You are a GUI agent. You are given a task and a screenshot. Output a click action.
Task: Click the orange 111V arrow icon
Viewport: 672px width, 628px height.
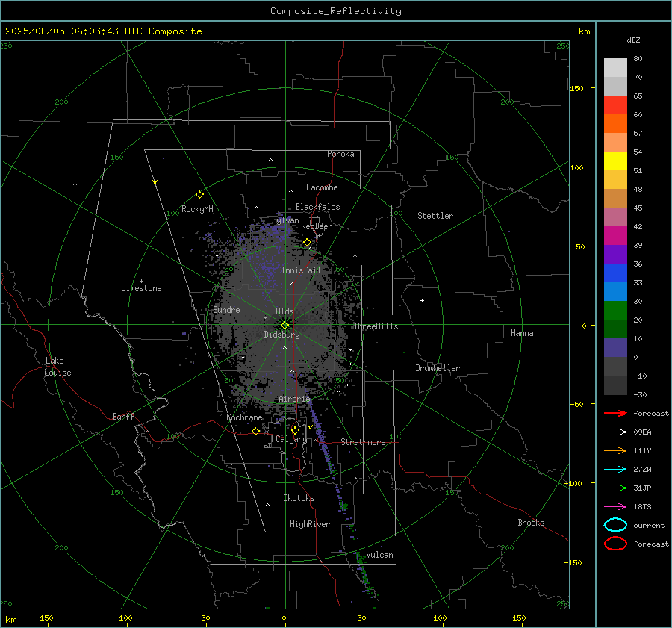click(615, 450)
